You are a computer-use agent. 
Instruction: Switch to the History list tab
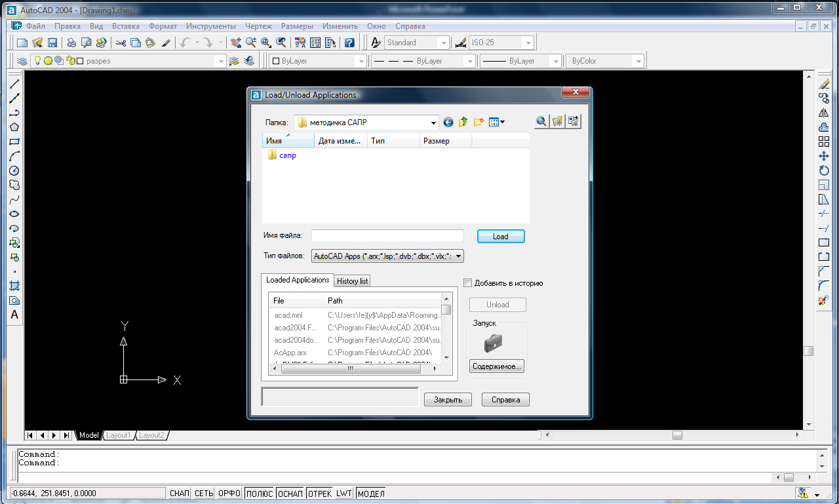(x=353, y=281)
